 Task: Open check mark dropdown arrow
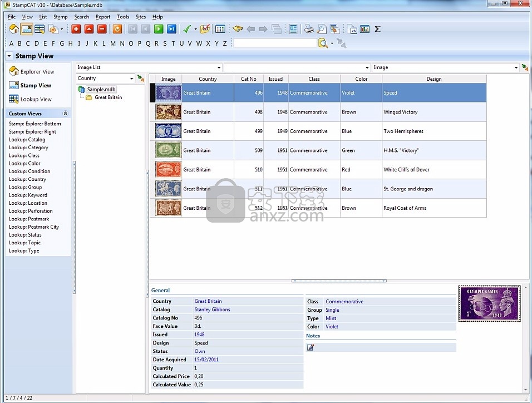pos(195,29)
